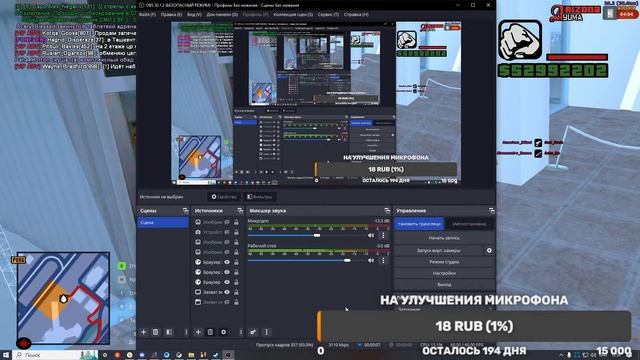Hide the third Браузер source via eye icon
This screenshot has height=360, width=640.
pos(227,282)
